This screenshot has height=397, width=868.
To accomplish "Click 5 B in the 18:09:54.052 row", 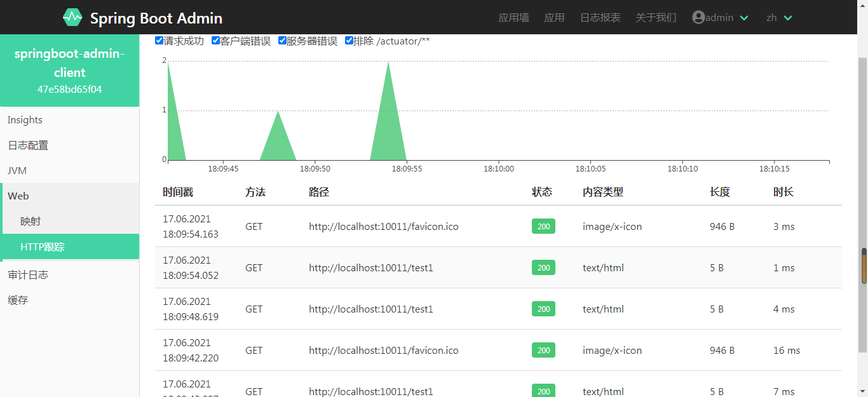I will (717, 267).
